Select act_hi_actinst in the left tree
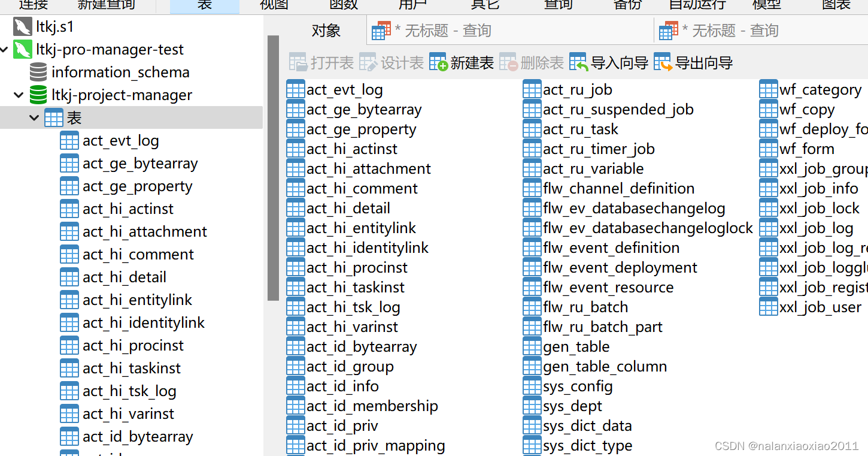 click(128, 209)
